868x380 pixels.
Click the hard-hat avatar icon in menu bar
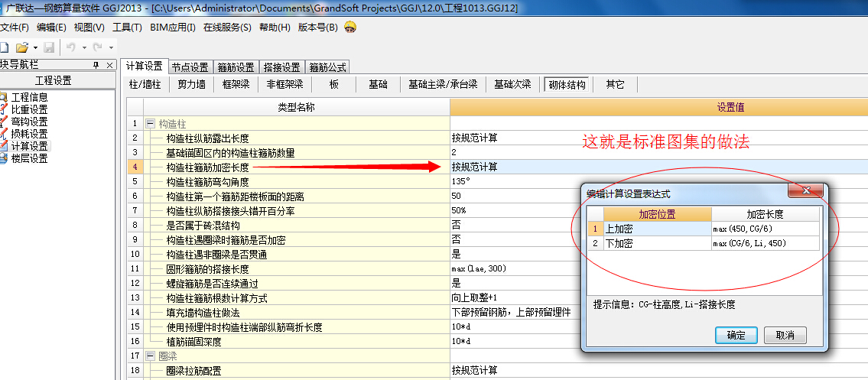click(x=349, y=27)
